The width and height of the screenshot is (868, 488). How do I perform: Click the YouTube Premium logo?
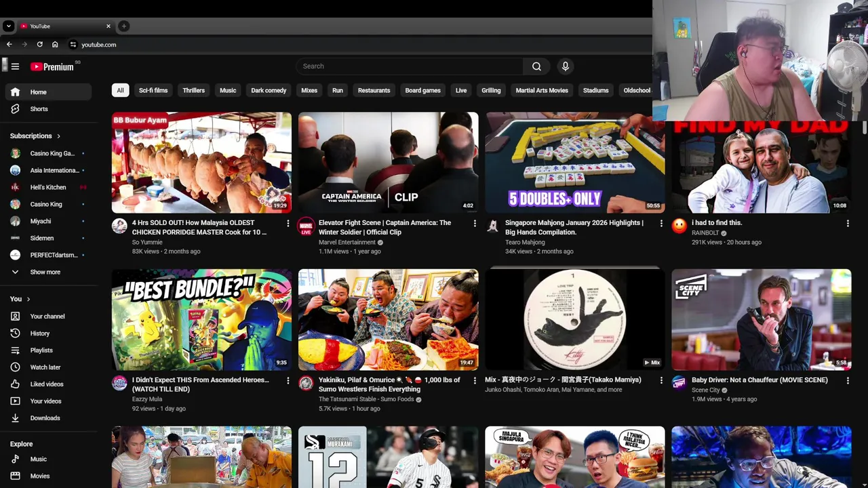(x=52, y=66)
